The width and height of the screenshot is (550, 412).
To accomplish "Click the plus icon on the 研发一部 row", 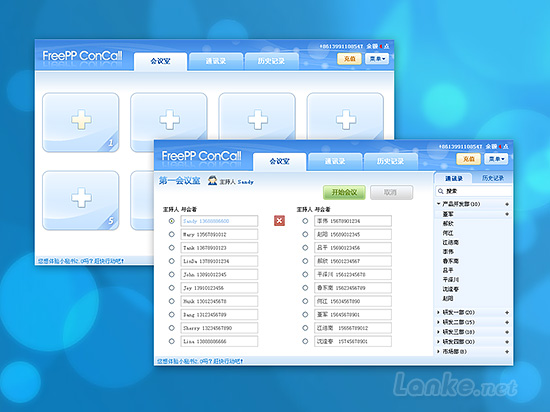I will (x=507, y=312).
